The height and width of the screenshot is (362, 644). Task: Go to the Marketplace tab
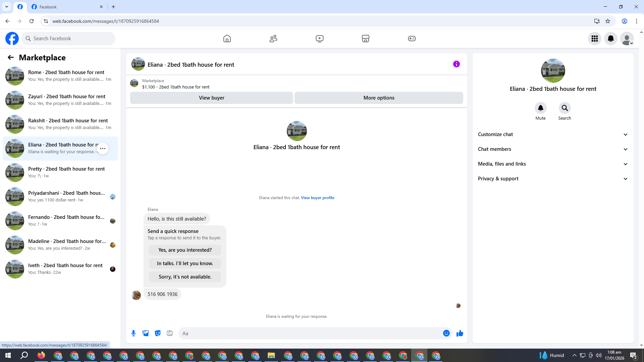point(365,39)
